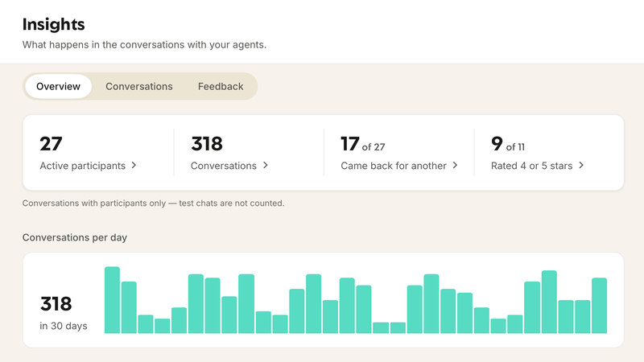
Task: Click the chevron beside Rated 4 or 5 stars
Action: tap(581, 165)
